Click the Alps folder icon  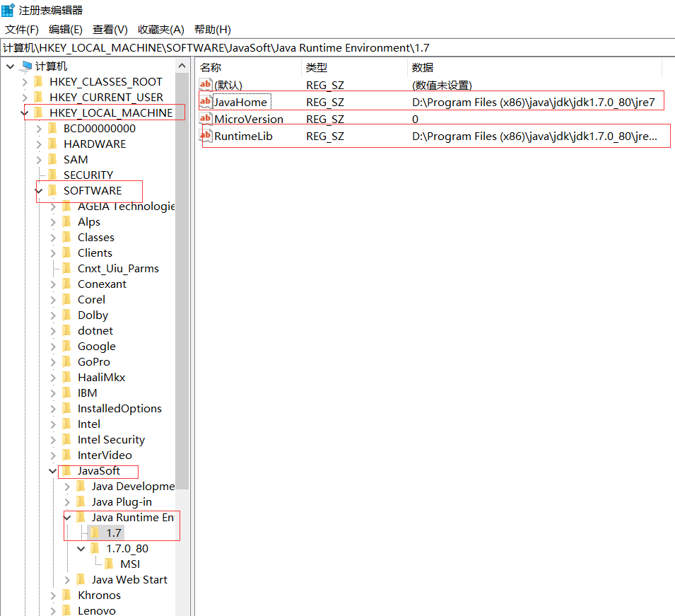[x=66, y=221]
